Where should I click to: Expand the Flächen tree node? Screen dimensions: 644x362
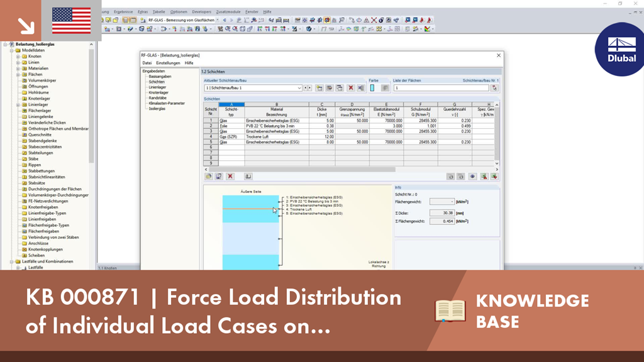[18, 75]
